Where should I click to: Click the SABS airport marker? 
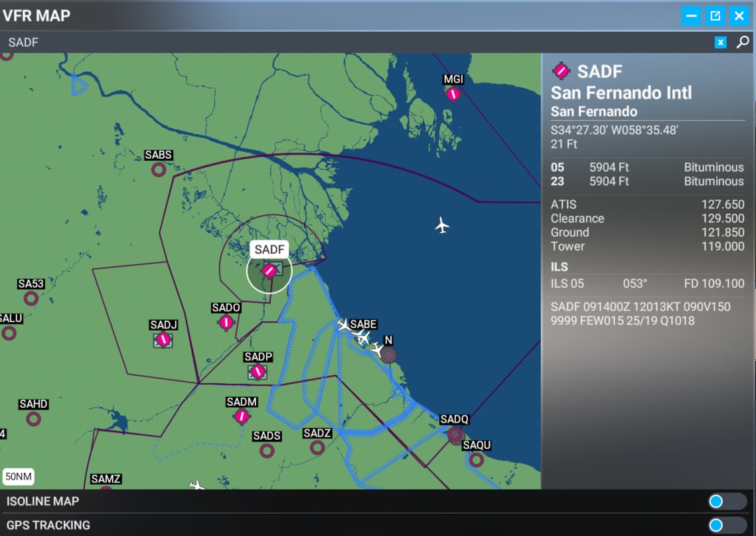coord(158,169)
